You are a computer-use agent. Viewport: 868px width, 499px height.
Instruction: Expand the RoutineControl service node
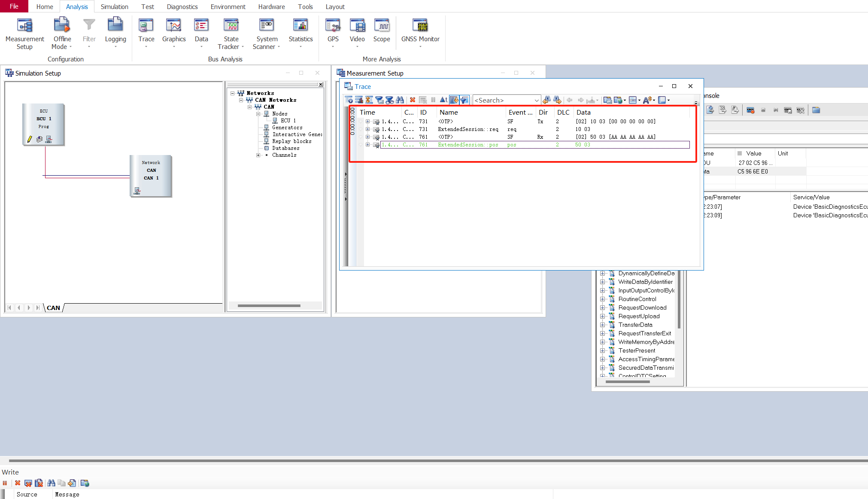click(x=602, y=299)
